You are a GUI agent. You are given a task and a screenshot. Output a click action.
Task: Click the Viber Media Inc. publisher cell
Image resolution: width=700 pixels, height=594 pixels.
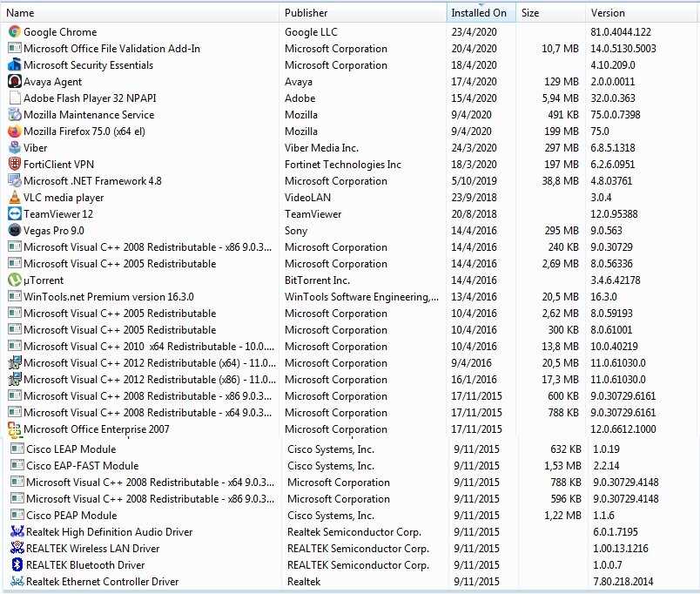tap(321, 148)
